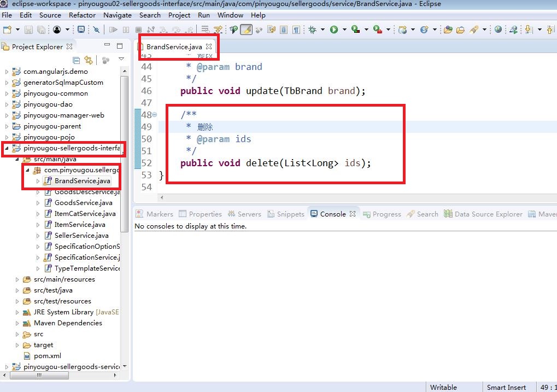Open the Navigate menu

(117, 15)
